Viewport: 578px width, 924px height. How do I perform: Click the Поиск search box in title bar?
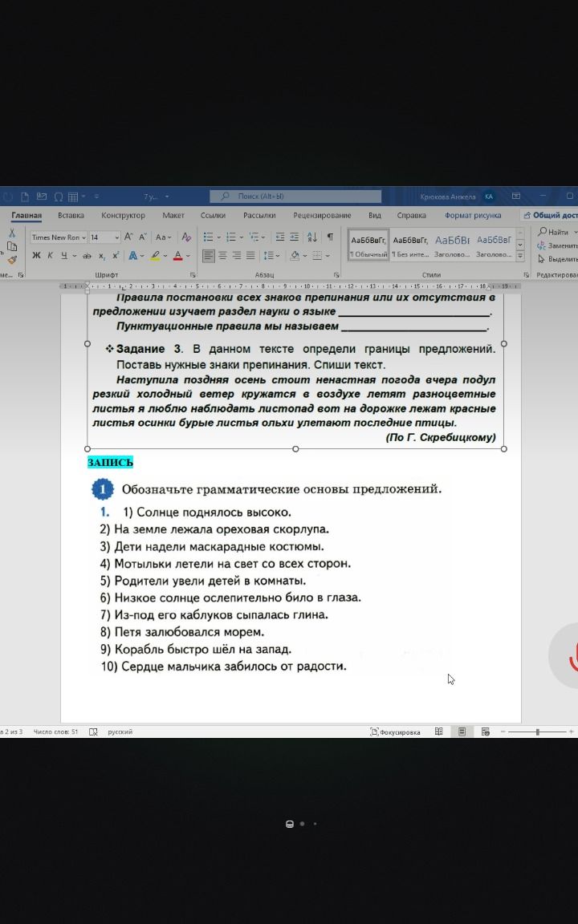click(x=295, y=197)
